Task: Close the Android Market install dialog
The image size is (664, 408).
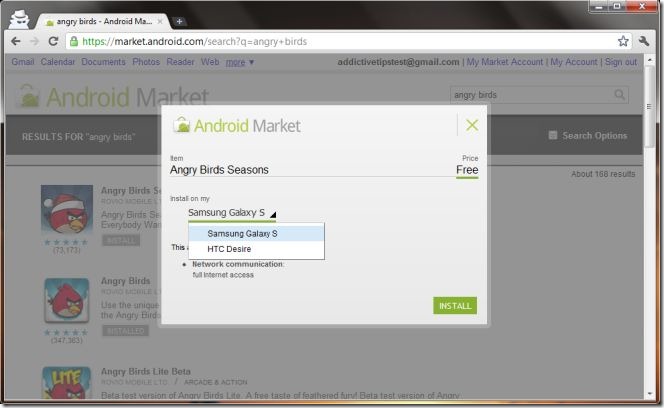Action: point(472,125)
